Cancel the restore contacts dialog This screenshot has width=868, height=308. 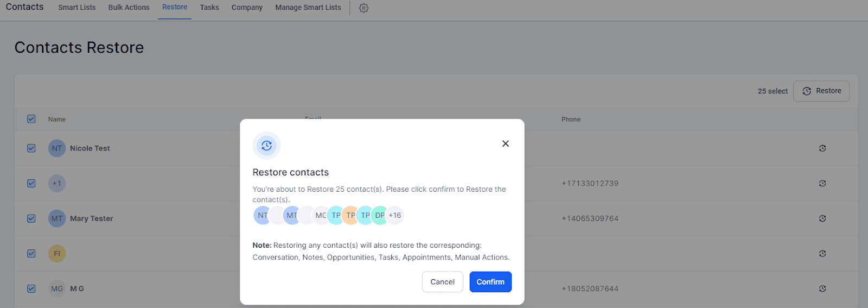pyautogui.click(x=442, y=282)
